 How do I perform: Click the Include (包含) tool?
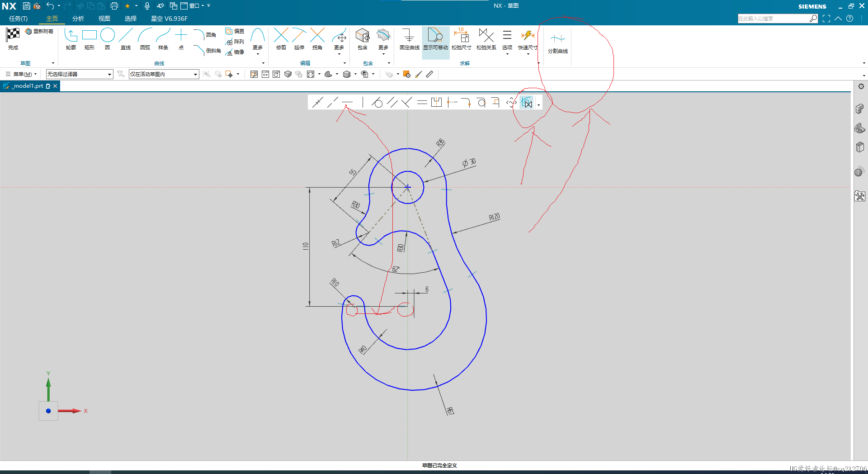coord(363,39)
